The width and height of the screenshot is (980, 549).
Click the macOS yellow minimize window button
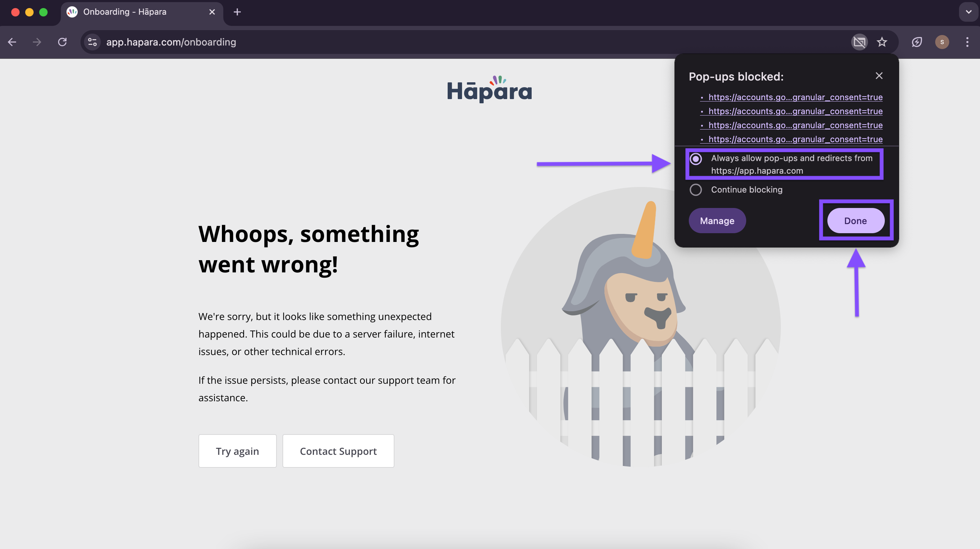[x=29, y=12]
